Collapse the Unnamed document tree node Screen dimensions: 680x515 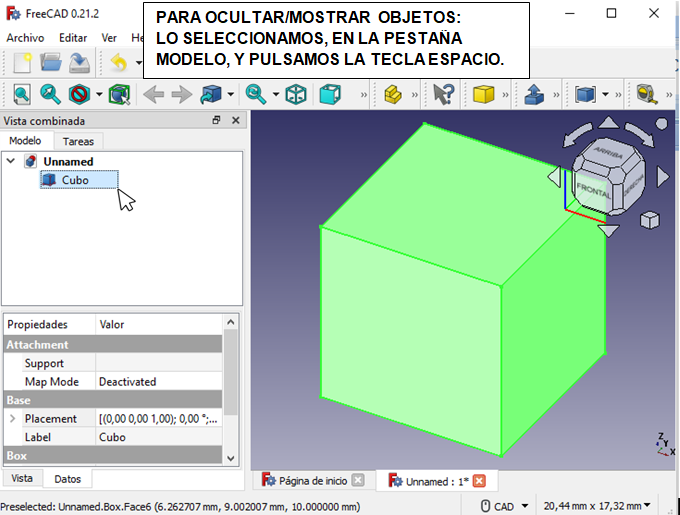point(11,161)
